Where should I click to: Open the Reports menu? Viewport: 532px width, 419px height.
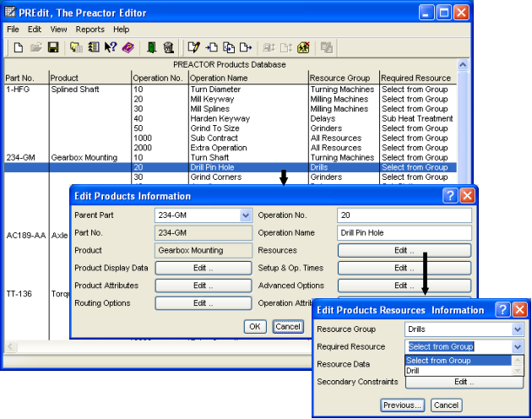pos(90,30)
